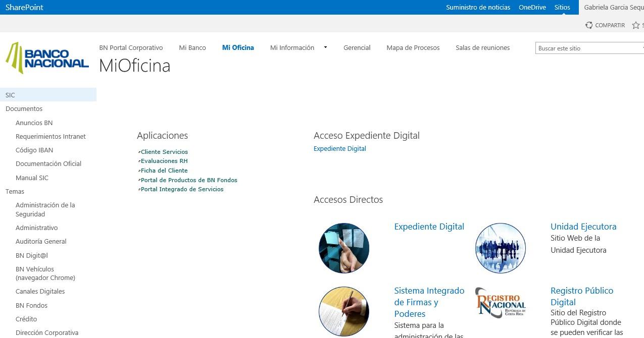Viewport: 644px width, 338px height.
Task: Open Auditoría General
Action: (x=41, y=241)
